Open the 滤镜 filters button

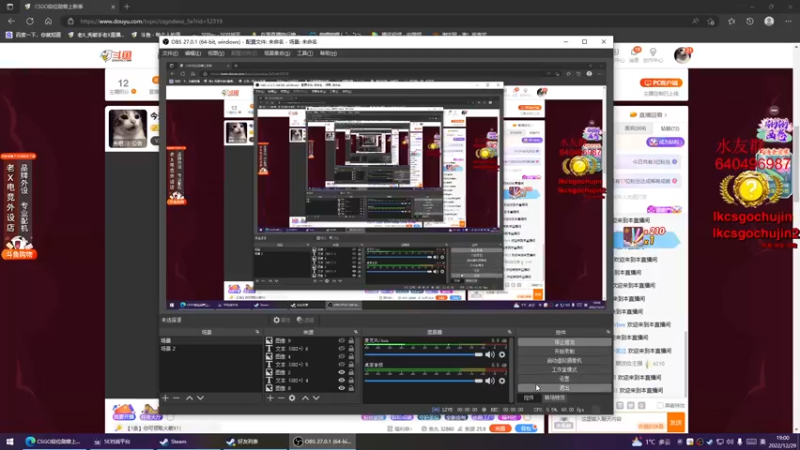[x=306, y=320]
